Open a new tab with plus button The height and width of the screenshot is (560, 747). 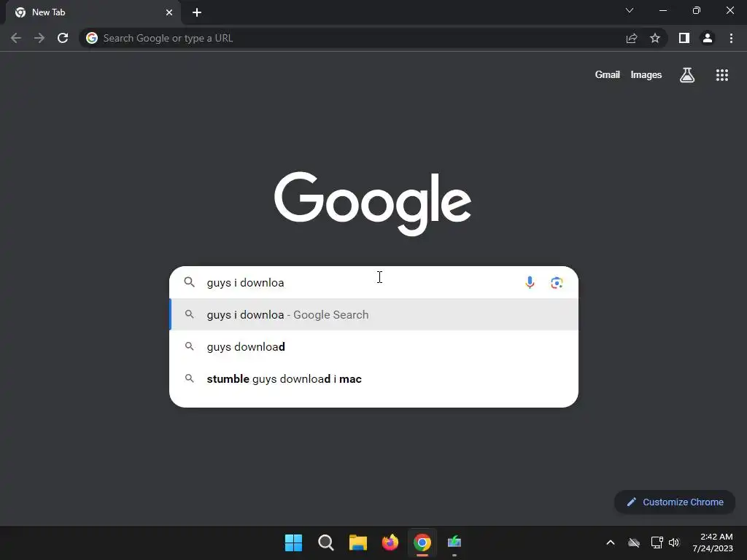click(197, 12)
